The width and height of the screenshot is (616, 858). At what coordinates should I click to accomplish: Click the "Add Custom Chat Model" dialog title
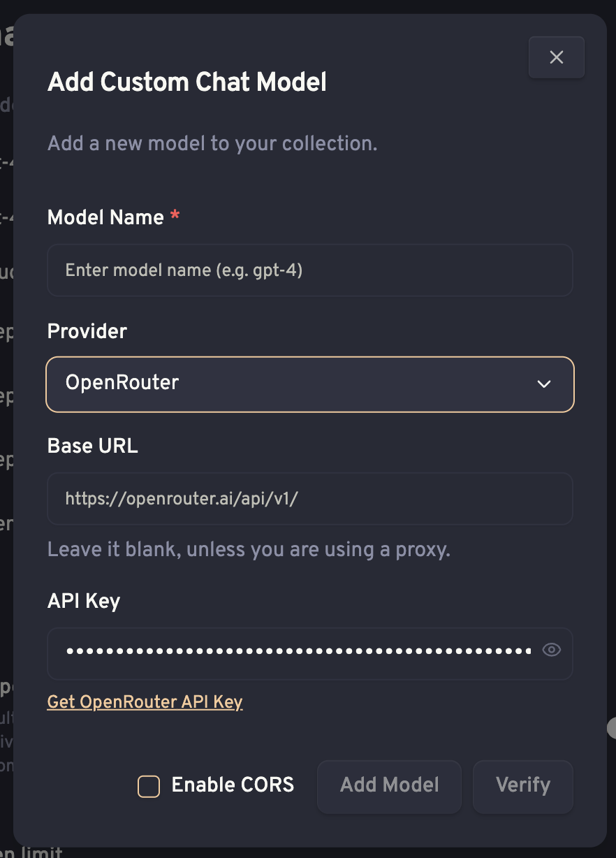(x=187, y=82)
